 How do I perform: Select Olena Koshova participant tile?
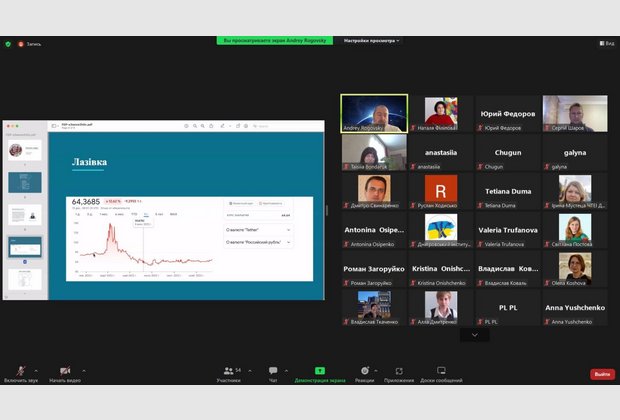[575, 269]
